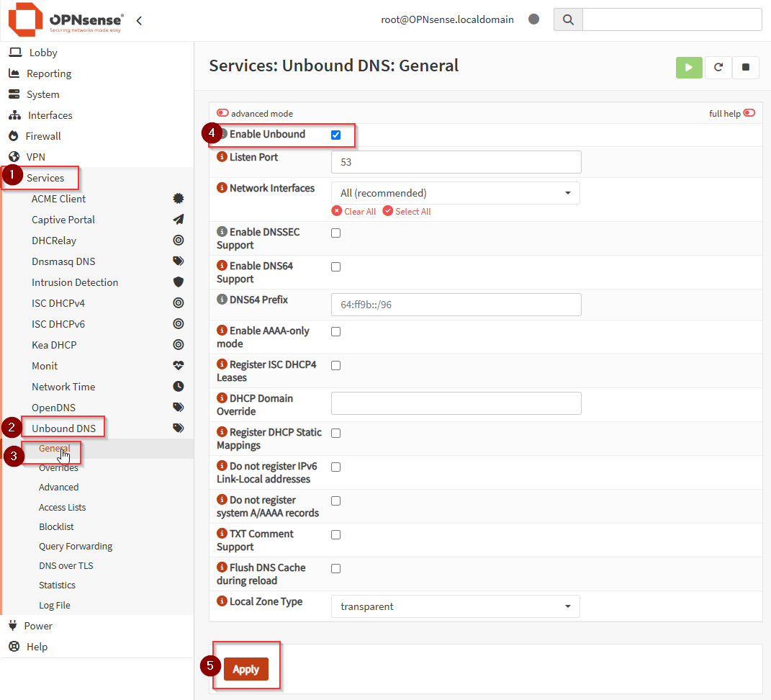Check Flush DNS Cache during reload
The width and height of the screenshot is (771, 700).
(x=336, y=569)
